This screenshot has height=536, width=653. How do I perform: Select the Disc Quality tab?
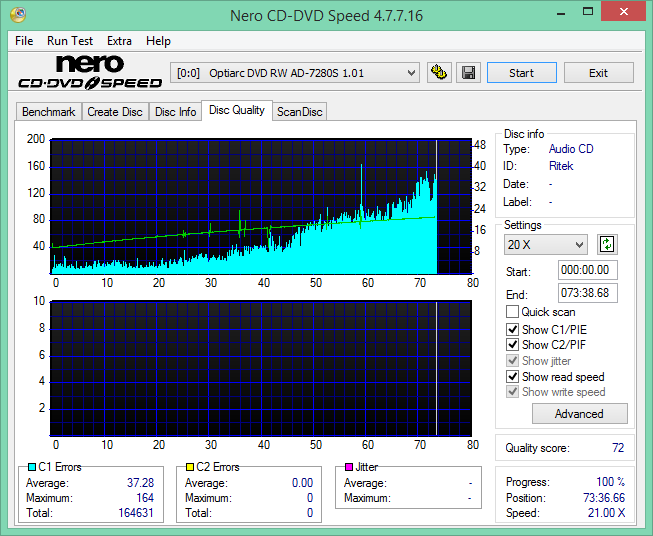237,110
